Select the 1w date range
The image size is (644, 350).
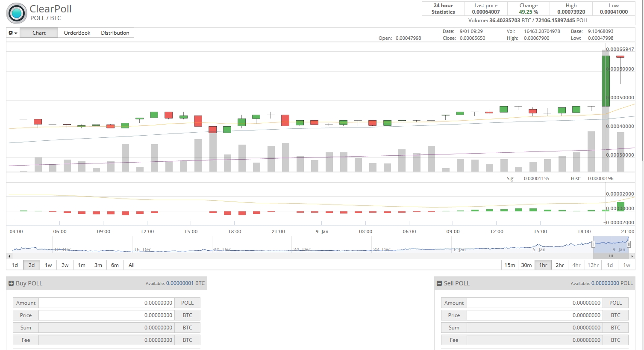(x=48, y=265)
